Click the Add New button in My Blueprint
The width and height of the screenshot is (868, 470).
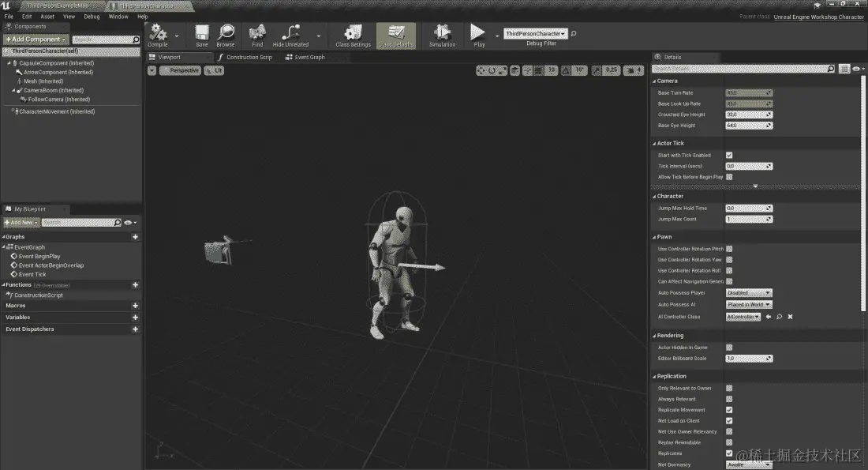(21, 222)
